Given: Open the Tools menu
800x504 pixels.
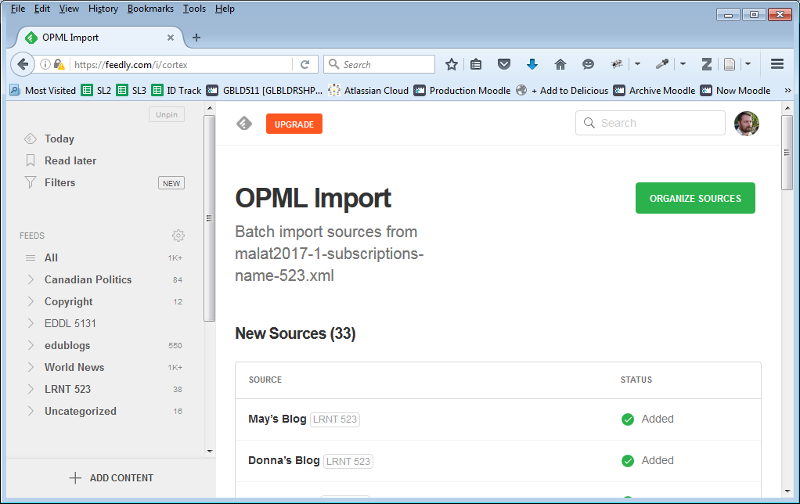Looking at the screenshot, I should click(x=194, y=9).
